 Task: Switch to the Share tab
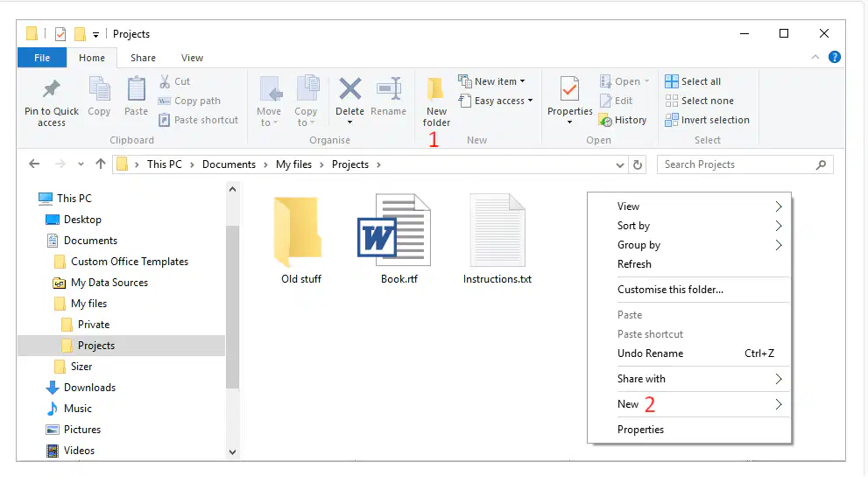point(143,58)
